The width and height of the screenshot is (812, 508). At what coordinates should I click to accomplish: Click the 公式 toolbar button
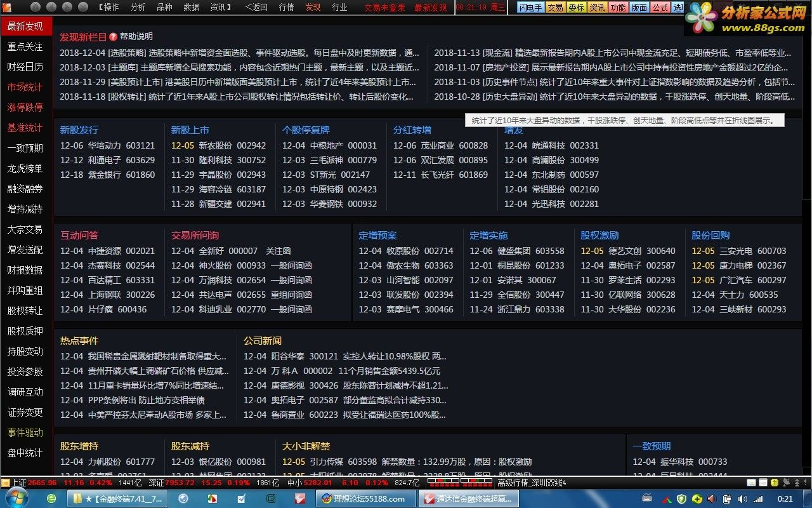(660, 8)
